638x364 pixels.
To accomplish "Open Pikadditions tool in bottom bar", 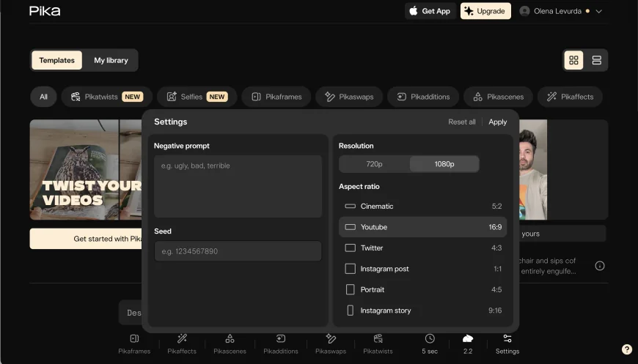I will coord(281,343).
